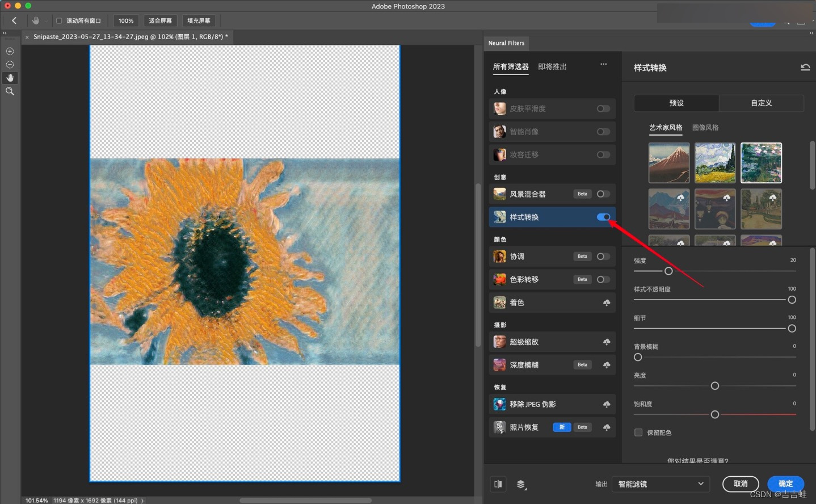Image resolution: width=816 pixels, height=504 pixels.
Task: Open the filter list more options (…) menu
Action: tap(603, 64)
